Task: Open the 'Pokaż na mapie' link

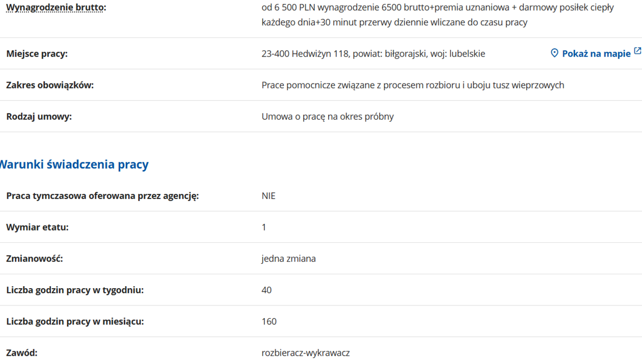Action: [x=596, y=54]
